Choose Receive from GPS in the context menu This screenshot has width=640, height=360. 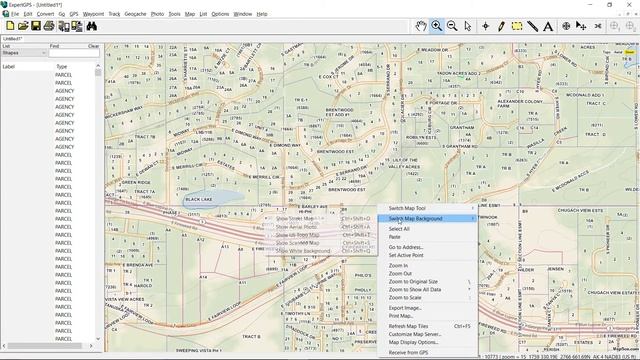click(x=427, y=353)
